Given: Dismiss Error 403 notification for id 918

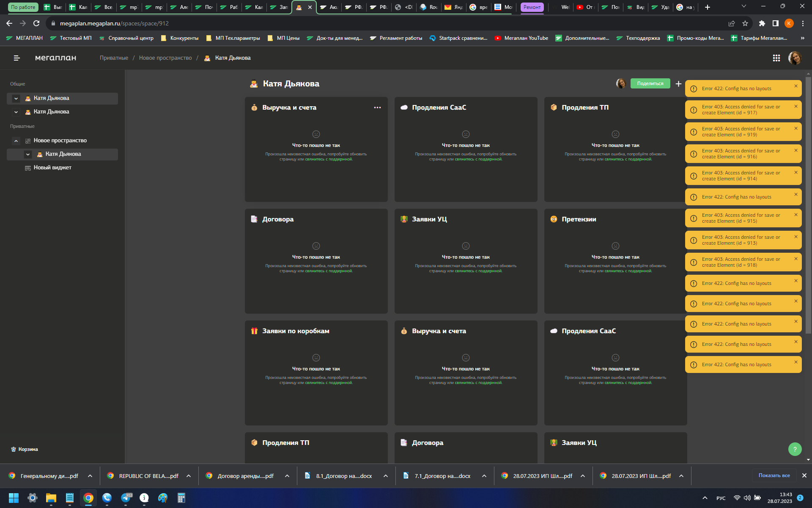Looking at the screenshot, I should click(796, 259).
